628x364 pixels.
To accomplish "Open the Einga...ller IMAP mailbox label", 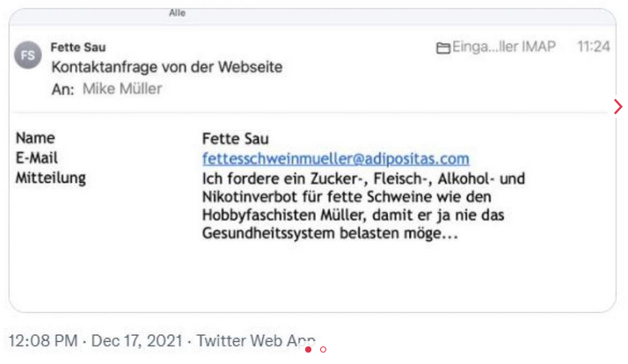I will [x=503, y=47].
